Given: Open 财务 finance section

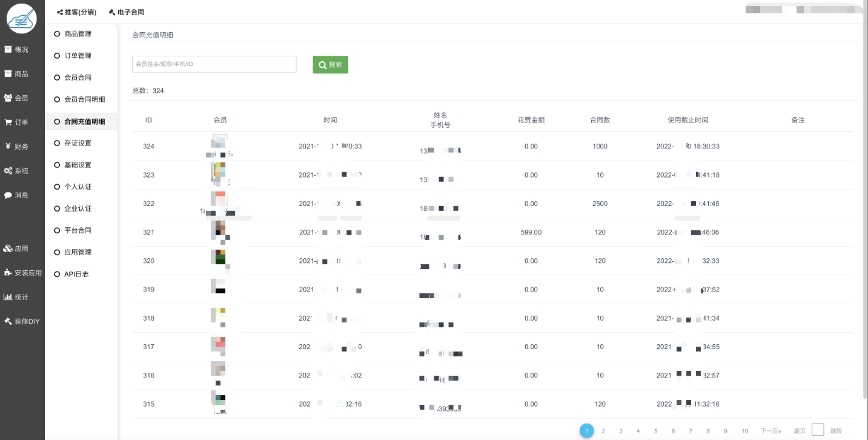Looking at the screenshot, I should 17,147.
